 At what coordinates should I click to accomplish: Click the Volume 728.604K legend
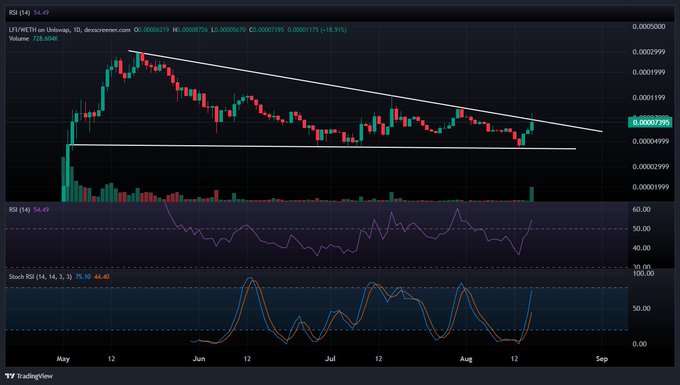33,39
